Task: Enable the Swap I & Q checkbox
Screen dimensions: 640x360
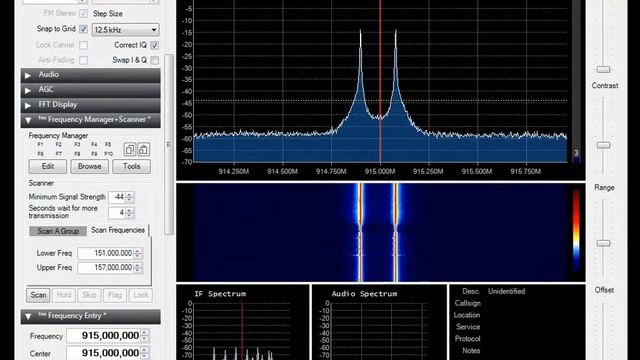Action: (x=154, y=60)
